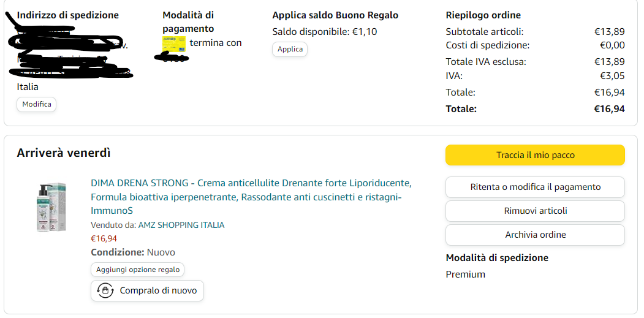Click the Applica saldo Buono Regalo heading
The height and width of the screenshot is (318, 644).
click(335, 15)
